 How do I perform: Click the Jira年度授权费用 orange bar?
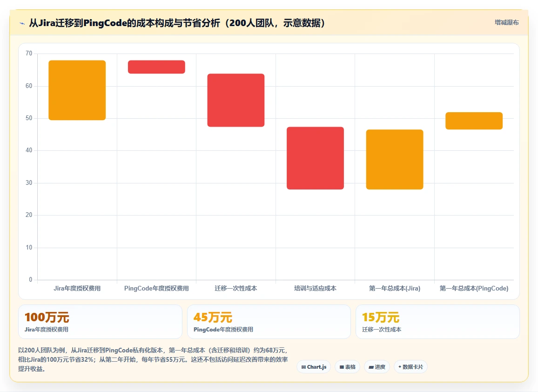(77, 90)
